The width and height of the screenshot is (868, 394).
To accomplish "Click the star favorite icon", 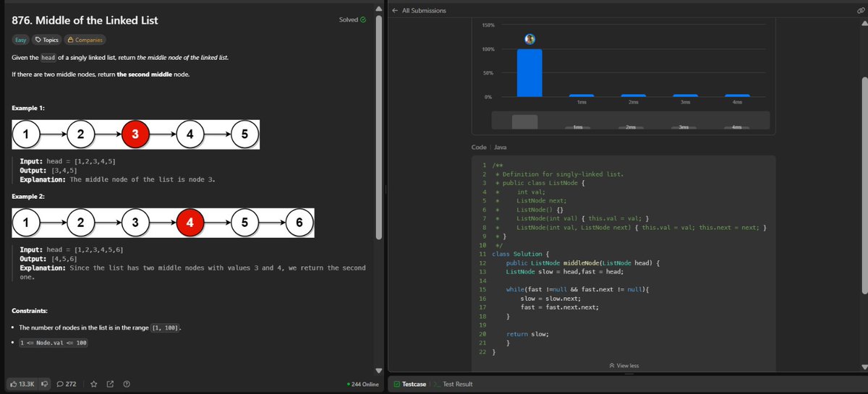I will pos(94,384).
